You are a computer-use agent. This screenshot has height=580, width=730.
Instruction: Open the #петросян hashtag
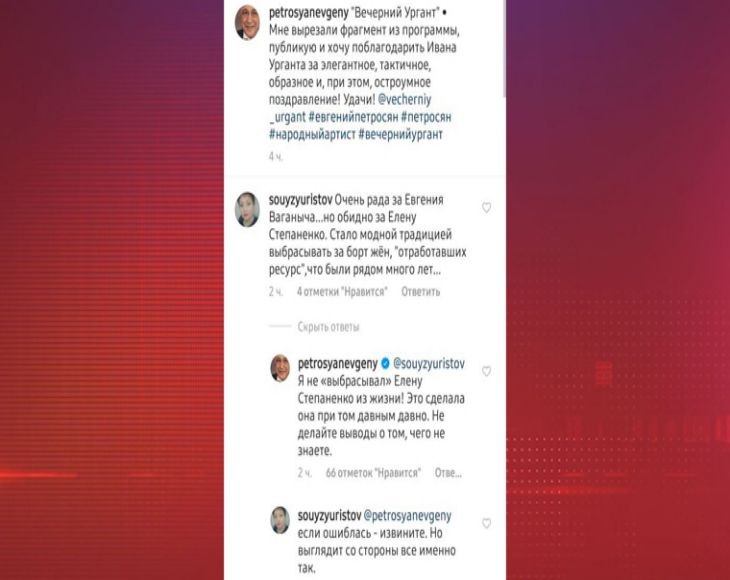pyautogui.click(x=426, y=117)
